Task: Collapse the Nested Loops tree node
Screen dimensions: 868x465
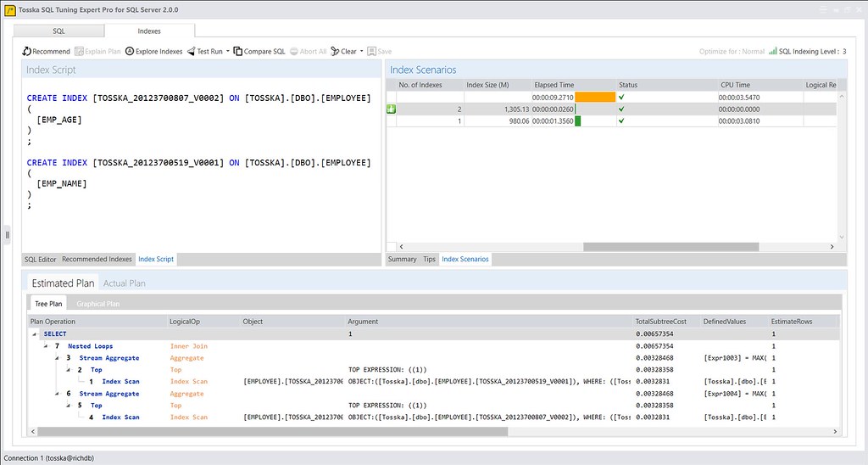Action: pyautogui.click(x=46, y=346)
